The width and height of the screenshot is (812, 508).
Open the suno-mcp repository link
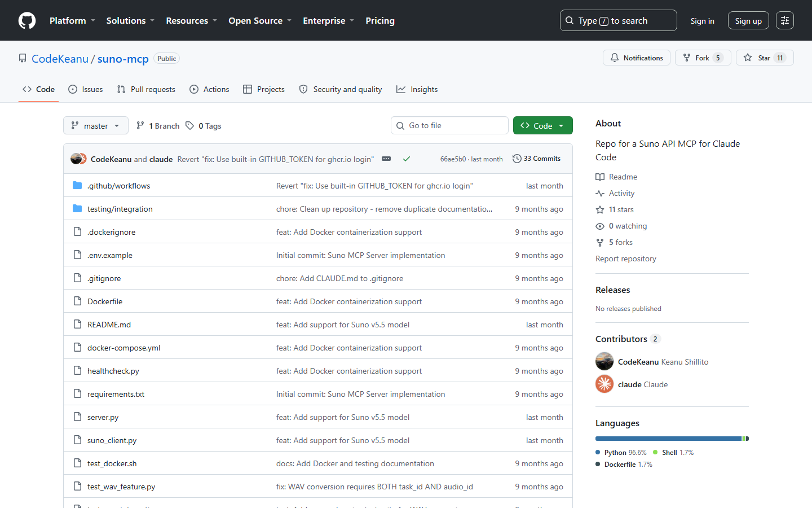(123, 59)
